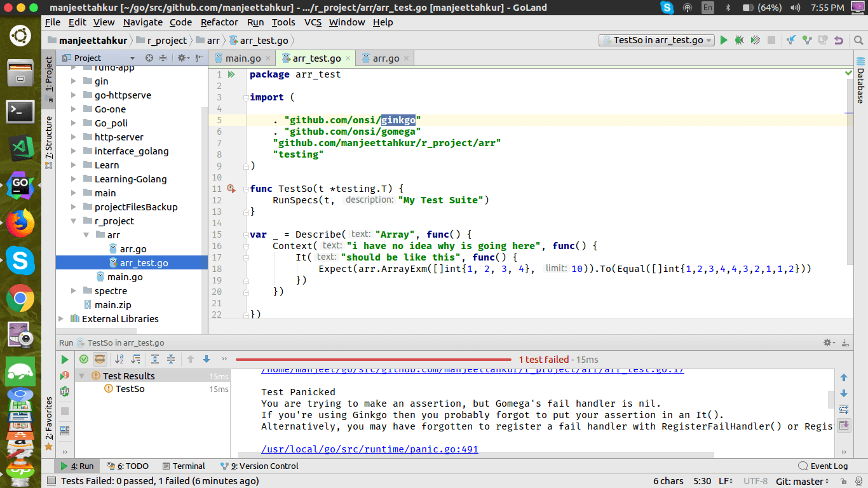Screen dimensions: 868x488
Task: Collapse the r_project folder in Project view
Action: 74,220
